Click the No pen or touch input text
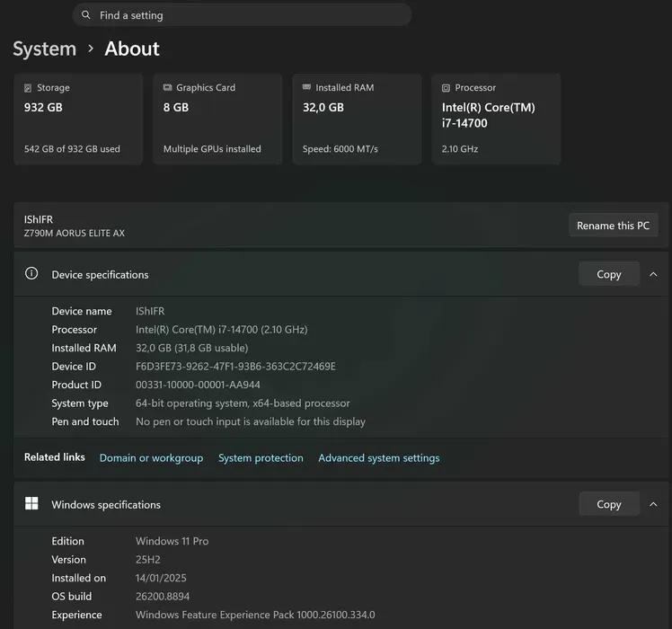672x629 pixels. [x=251, y=421]
